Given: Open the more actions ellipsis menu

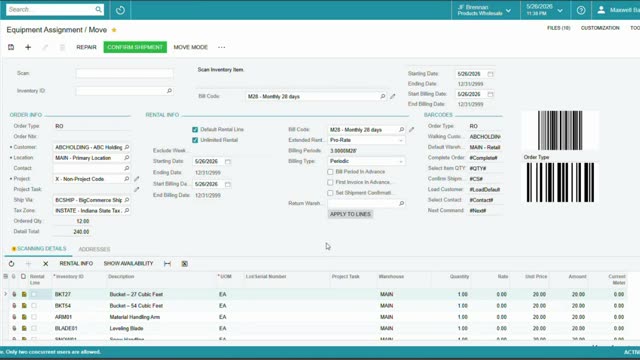Looking at the screenshot, I should tap(222, 47).
